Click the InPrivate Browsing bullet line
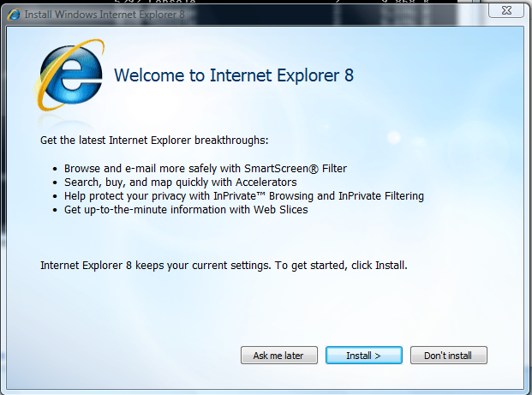The height and width of the screenshot is (395, 532). click(244, 196)
